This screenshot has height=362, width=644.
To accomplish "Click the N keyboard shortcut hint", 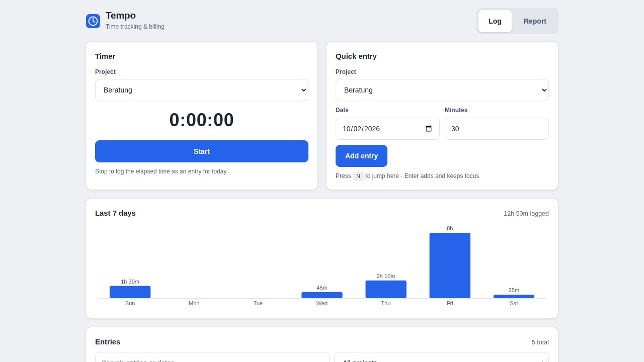I will [x=358, y=176].
